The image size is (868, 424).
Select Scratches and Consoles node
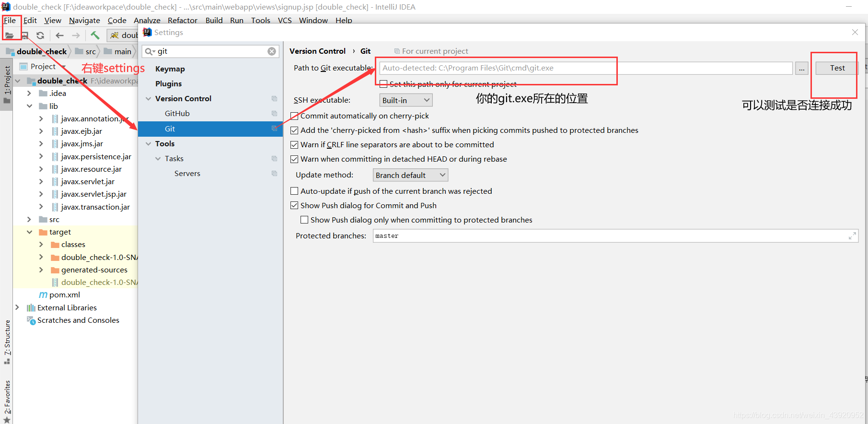73,320
